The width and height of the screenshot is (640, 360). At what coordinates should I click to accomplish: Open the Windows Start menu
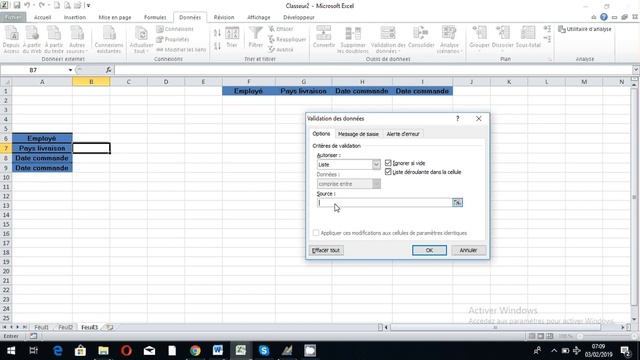coord(11,351)
